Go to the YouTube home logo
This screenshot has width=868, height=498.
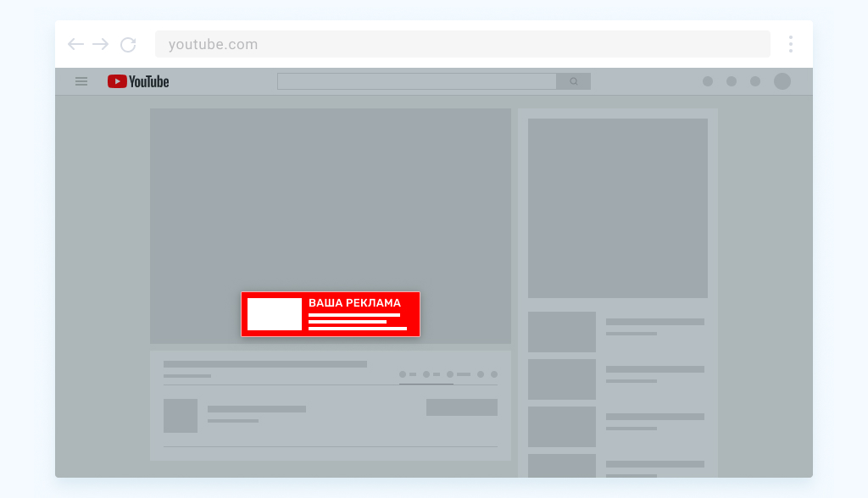coord(138,81)
